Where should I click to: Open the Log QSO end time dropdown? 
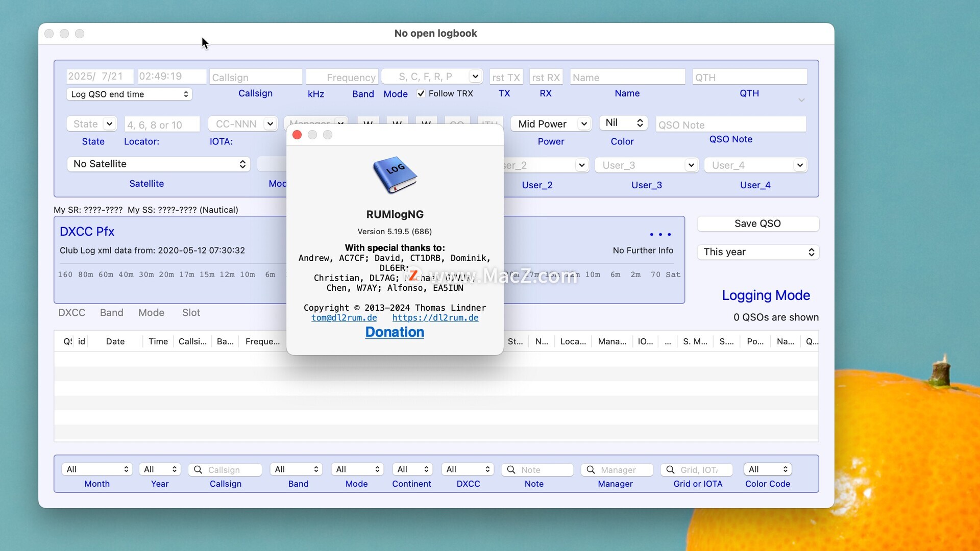(129, 94)
